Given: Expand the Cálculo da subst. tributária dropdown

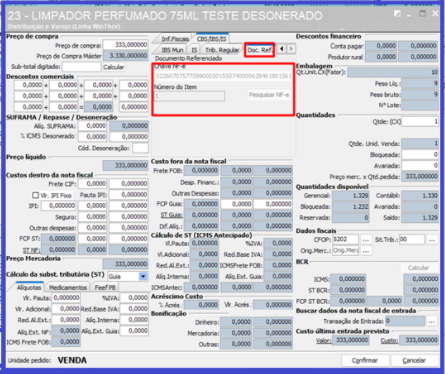Looking at the screenshot, I should coord(143,276).
